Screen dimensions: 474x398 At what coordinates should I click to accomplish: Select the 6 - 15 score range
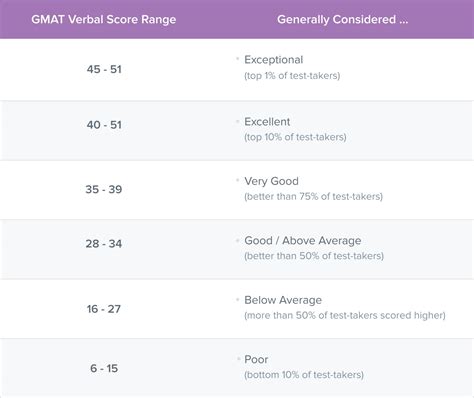(x=104, y=368)
